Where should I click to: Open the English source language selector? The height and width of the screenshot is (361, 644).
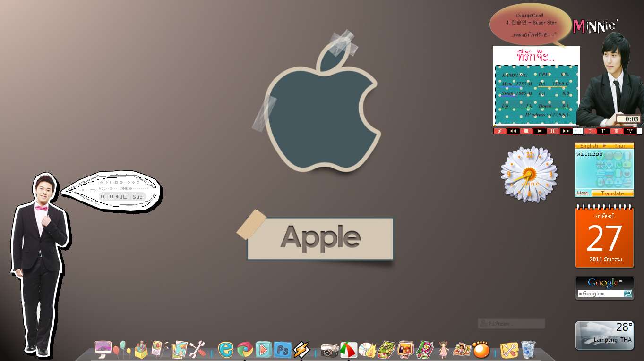(589, 146)
